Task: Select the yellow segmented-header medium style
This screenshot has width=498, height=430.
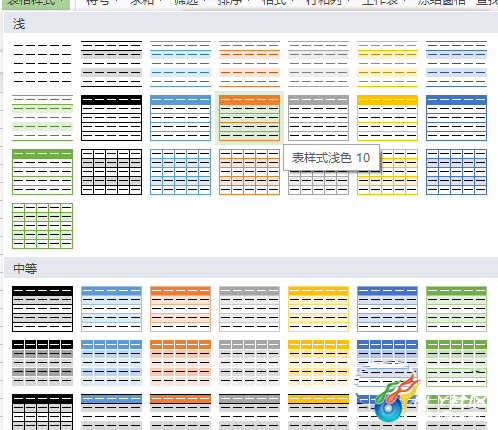Action: [318, 363]
